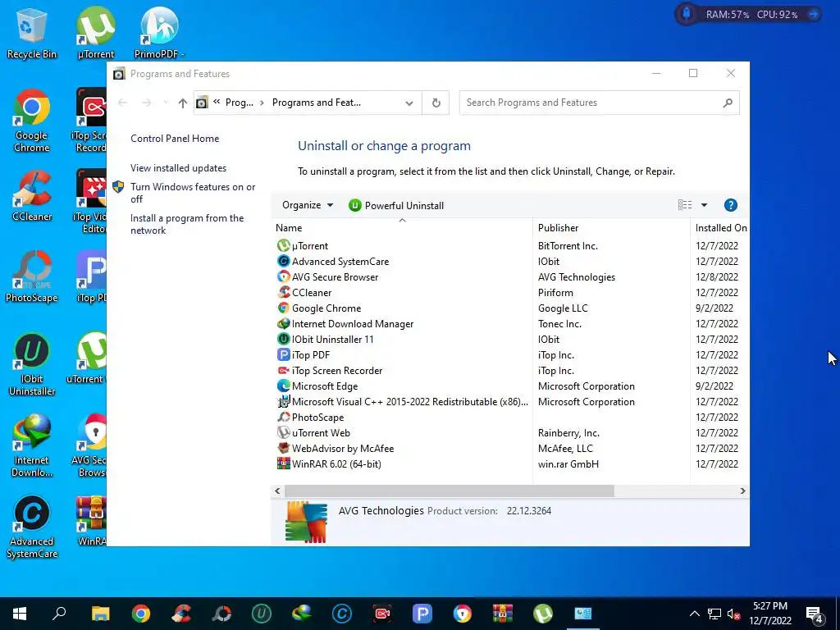Open Install a program from the network
Viewport: 840px width, 630px height.
187,224
